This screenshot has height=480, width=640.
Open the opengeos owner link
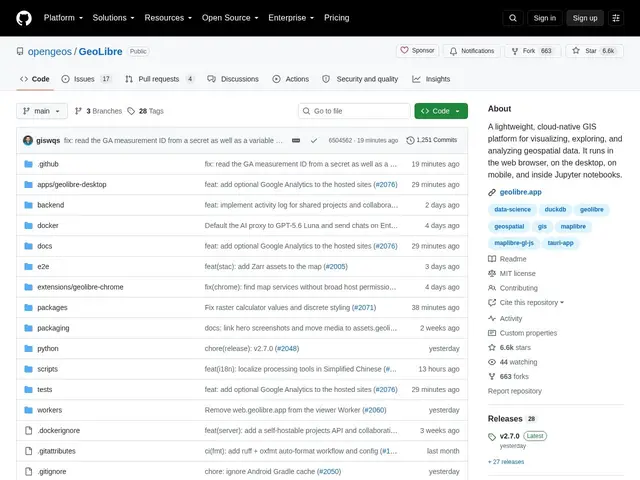tap(49, 51)
